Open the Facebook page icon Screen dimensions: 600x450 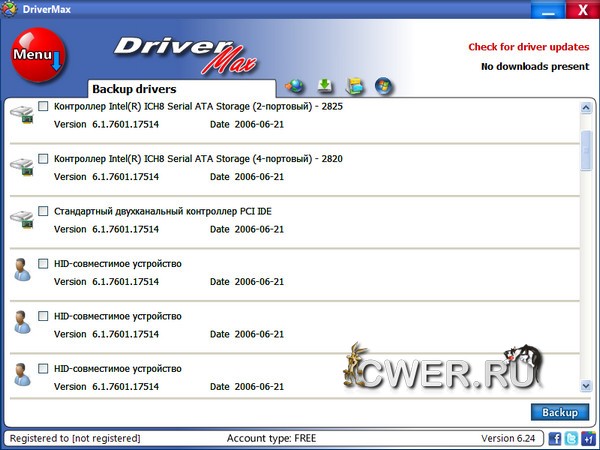tap(555, 439)
